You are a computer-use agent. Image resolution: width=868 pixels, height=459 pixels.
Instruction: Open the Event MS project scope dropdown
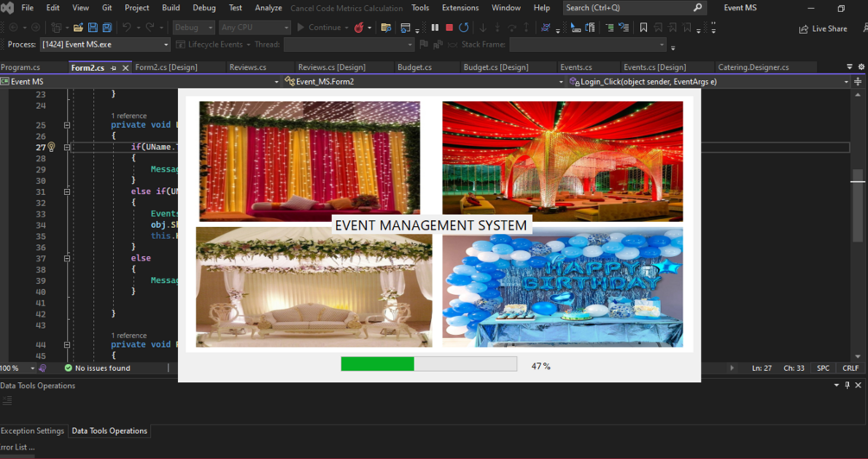141,81
